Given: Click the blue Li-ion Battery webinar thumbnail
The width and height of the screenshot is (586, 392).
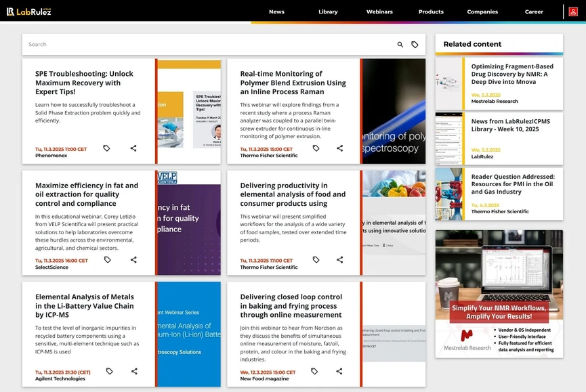Looking at the screenshot, I should pyautogui.click(x=189, y=334).
